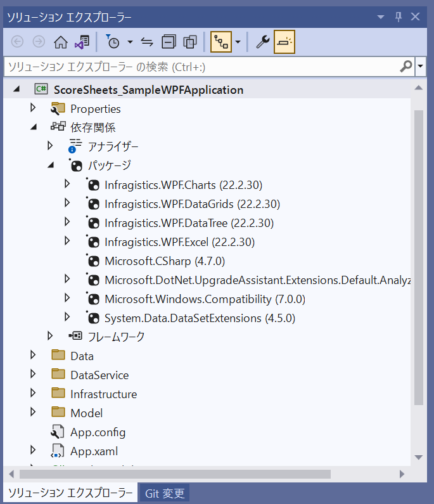Image resolution: width=434 pixels, height=504 pixels.
Task: Sync with active document arrows icon
Action: point(147,42)
